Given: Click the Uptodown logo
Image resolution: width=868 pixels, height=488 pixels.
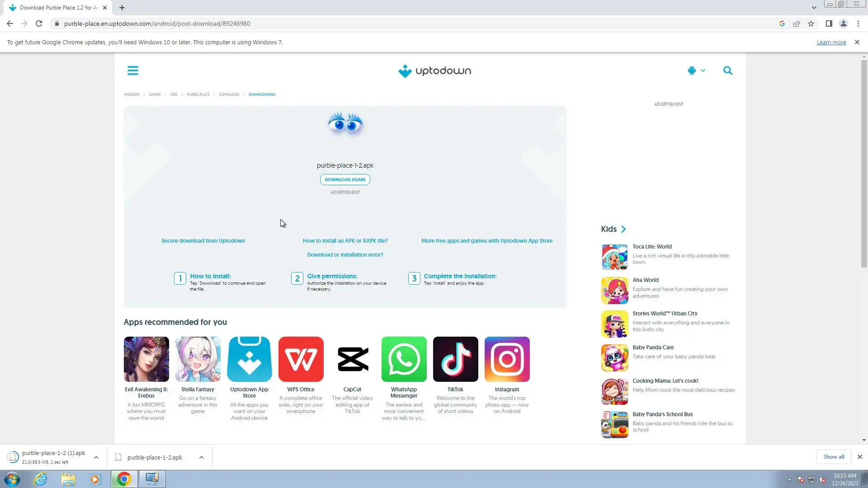Looking at the screenshot, I should [x=434, y=71].
